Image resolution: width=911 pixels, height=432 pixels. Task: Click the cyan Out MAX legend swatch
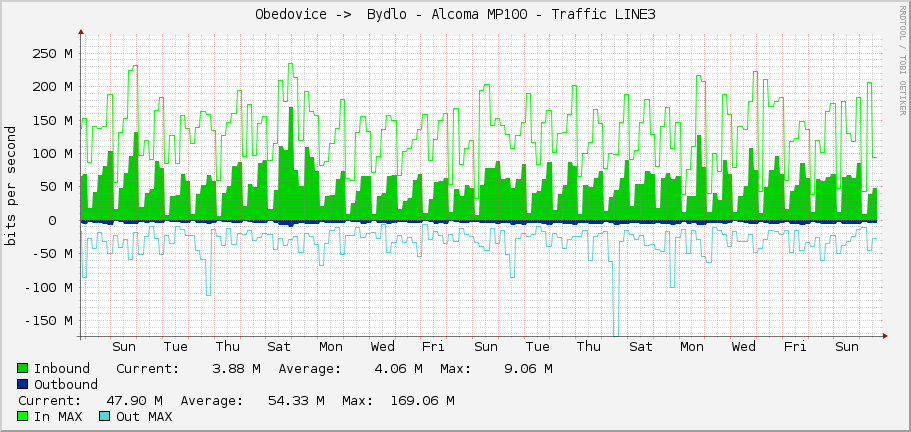click(x=105, y=416)
